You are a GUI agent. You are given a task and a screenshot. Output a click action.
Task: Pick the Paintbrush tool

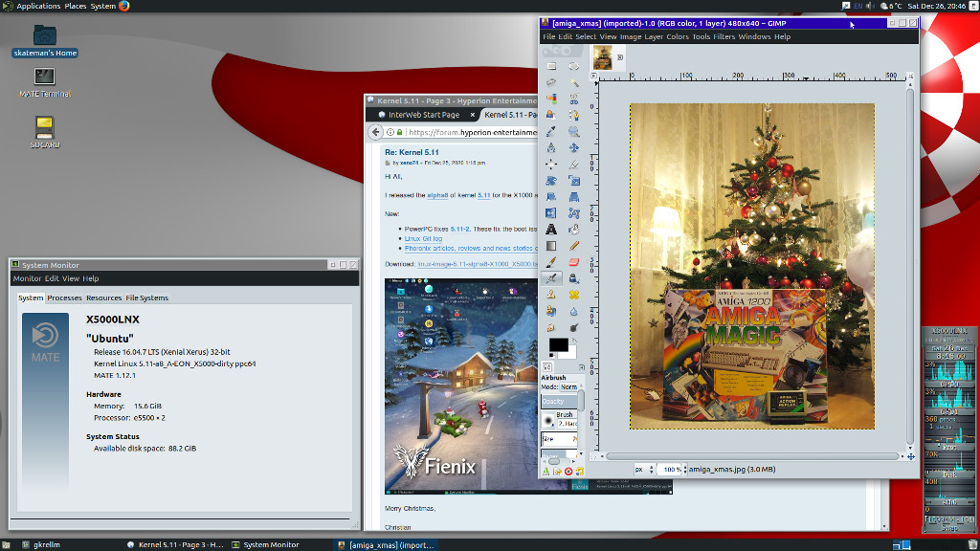pyautogui.click(x=551, y=262)
